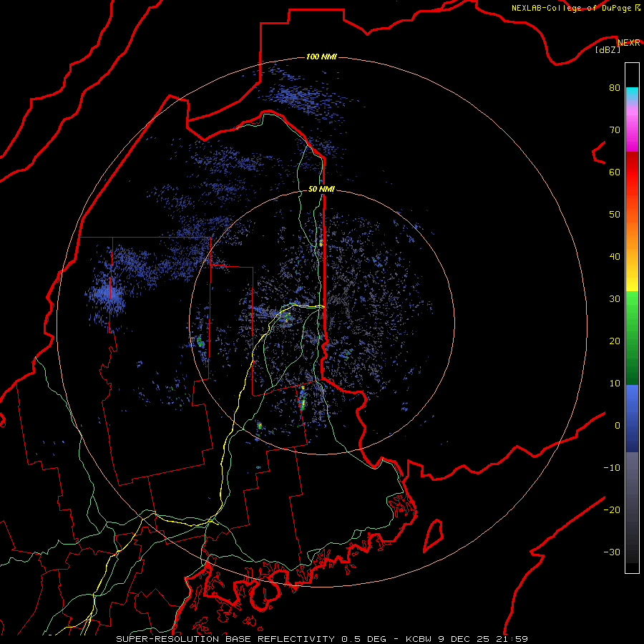Viewport: 644px width, 644px height.
Task: Click the 30 value on dBZ scale
Action: (615, 299)
